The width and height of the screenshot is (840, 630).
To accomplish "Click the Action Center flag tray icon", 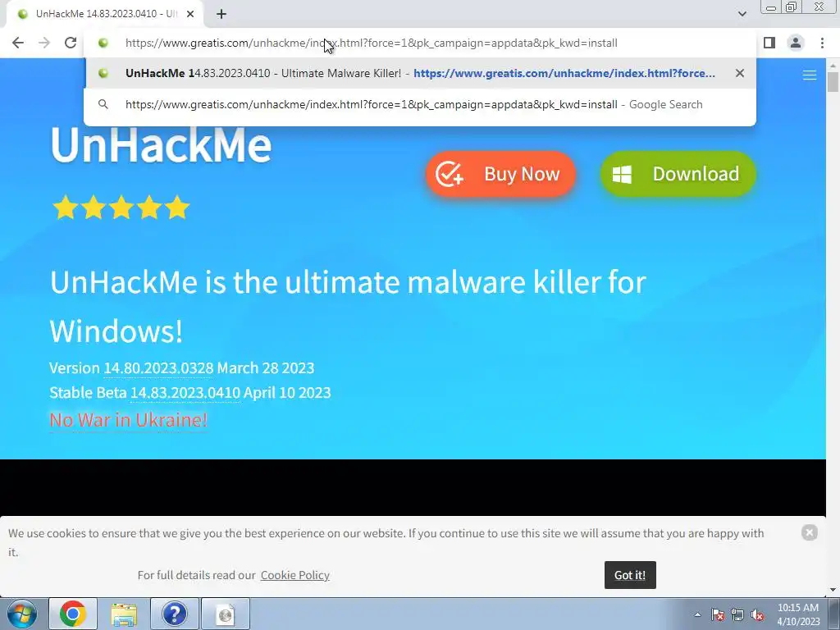I will (x=718, y=614).
